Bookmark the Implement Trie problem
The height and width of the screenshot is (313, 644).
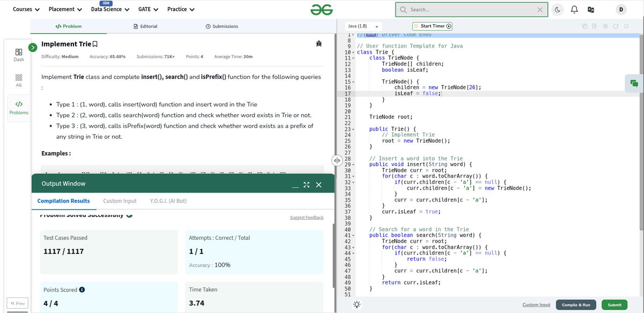(x=95, y=44)
